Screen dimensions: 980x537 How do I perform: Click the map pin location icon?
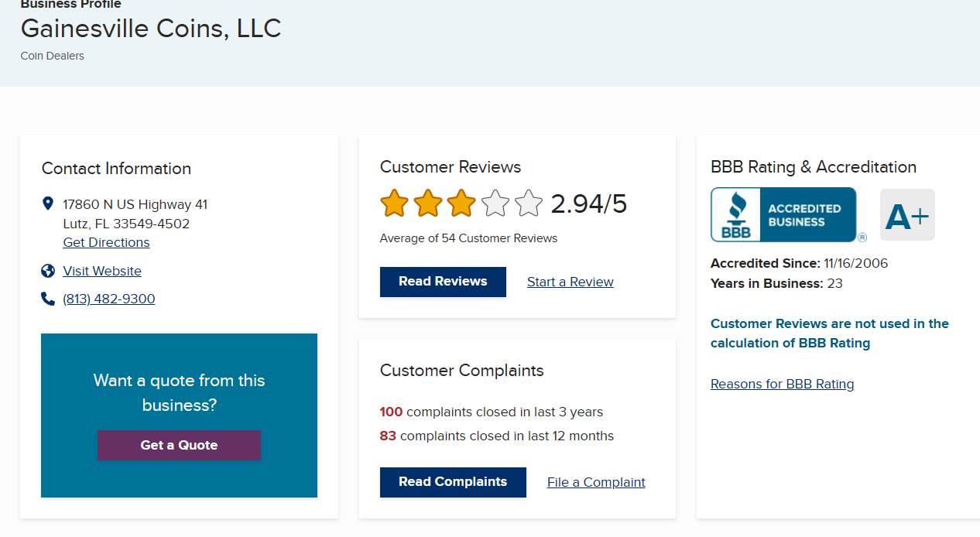pyautogui.click(x=48, y=204)
